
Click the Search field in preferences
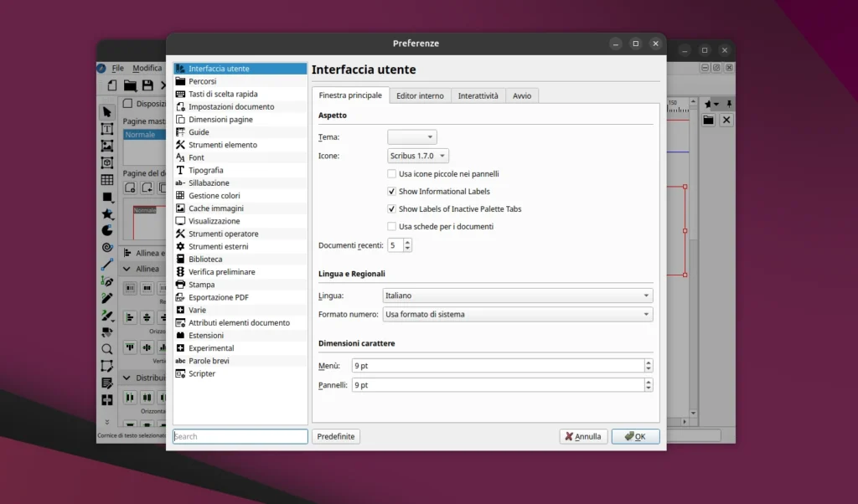[x=240, y=436]
